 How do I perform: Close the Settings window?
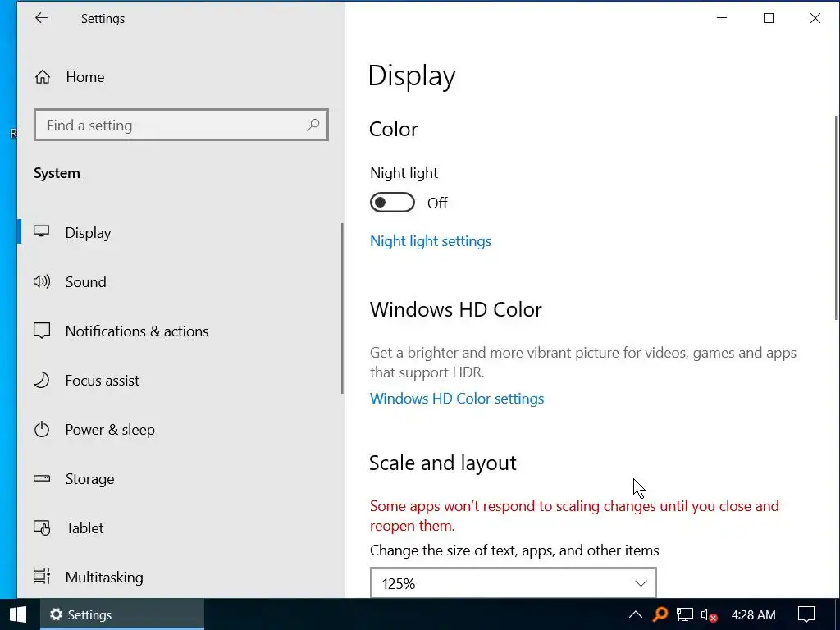tap(815, 18)
